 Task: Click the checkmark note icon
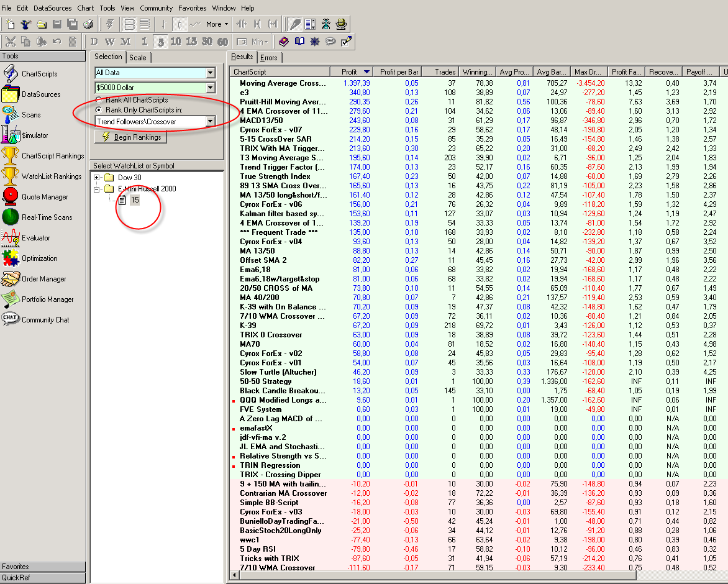click(x=347, y=42)
